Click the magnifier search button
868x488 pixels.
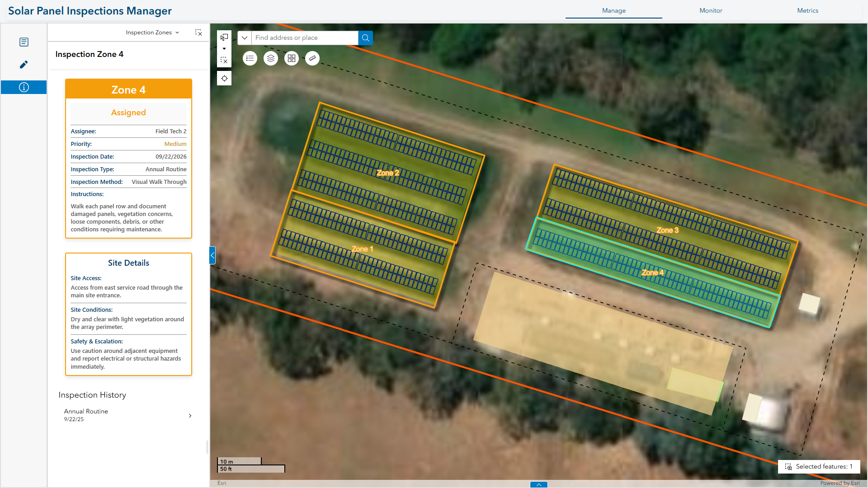pos(366,38)
